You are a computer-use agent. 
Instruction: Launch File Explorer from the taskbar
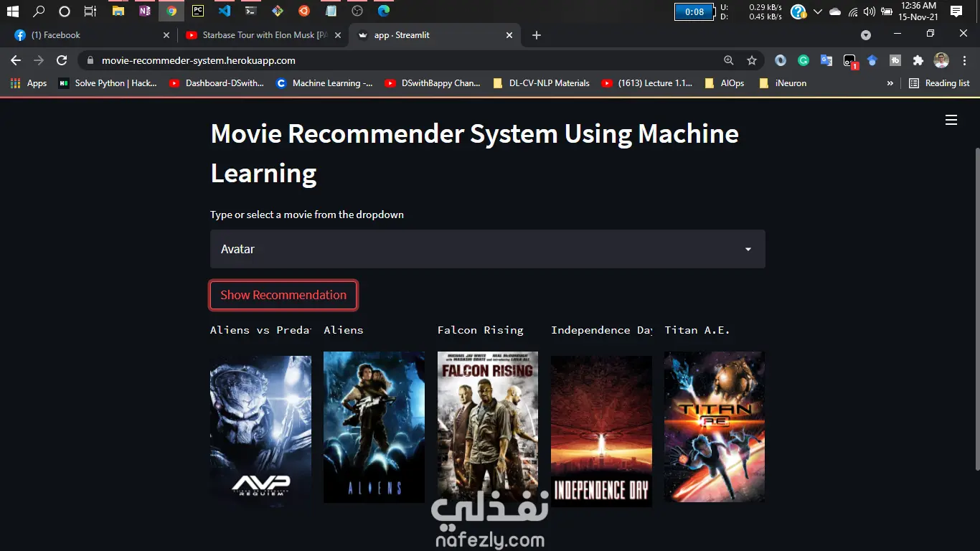[x=118, y=11]
